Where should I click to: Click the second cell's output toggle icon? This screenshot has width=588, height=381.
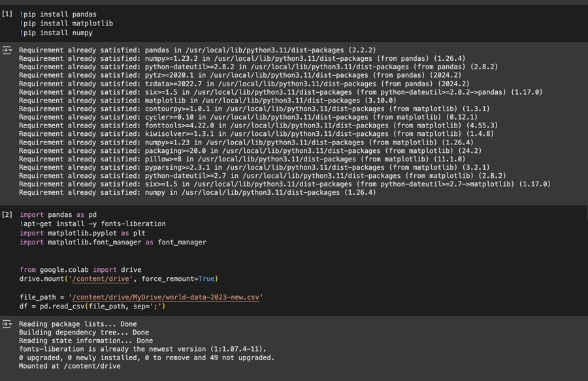click(7, 324)
